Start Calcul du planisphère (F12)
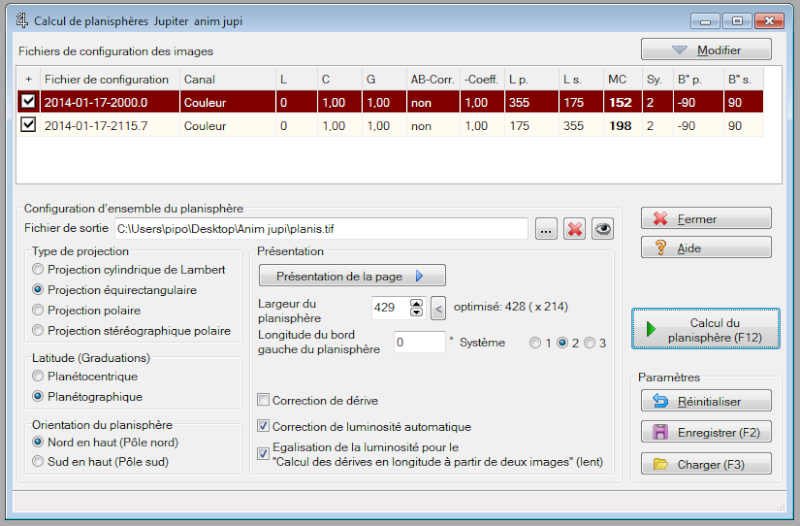Viewport: 800px width, 526px height. 706,329
